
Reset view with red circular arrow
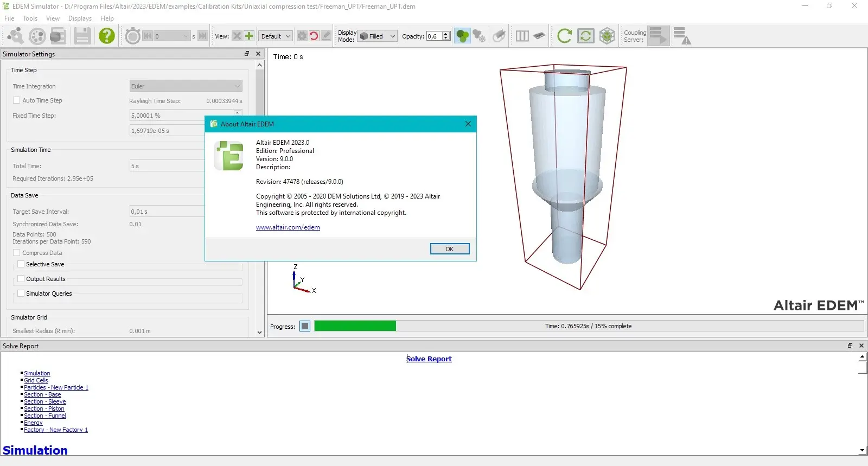coord(314,36)
